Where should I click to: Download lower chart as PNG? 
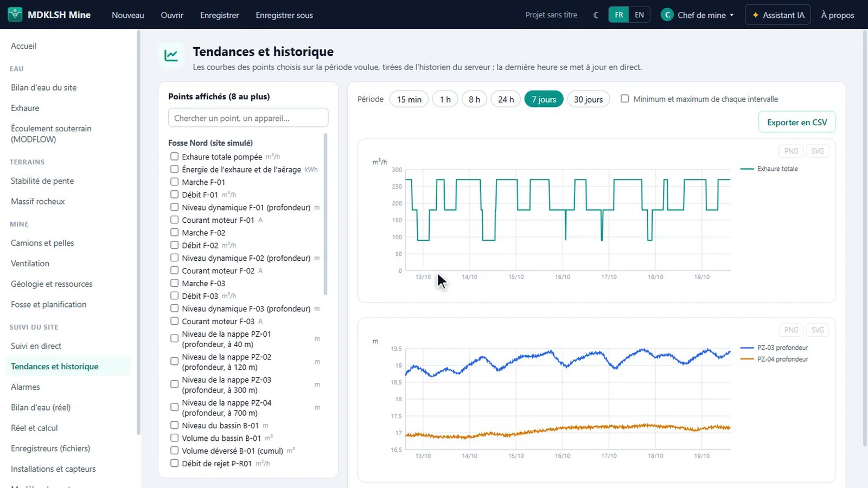(791, 330)
